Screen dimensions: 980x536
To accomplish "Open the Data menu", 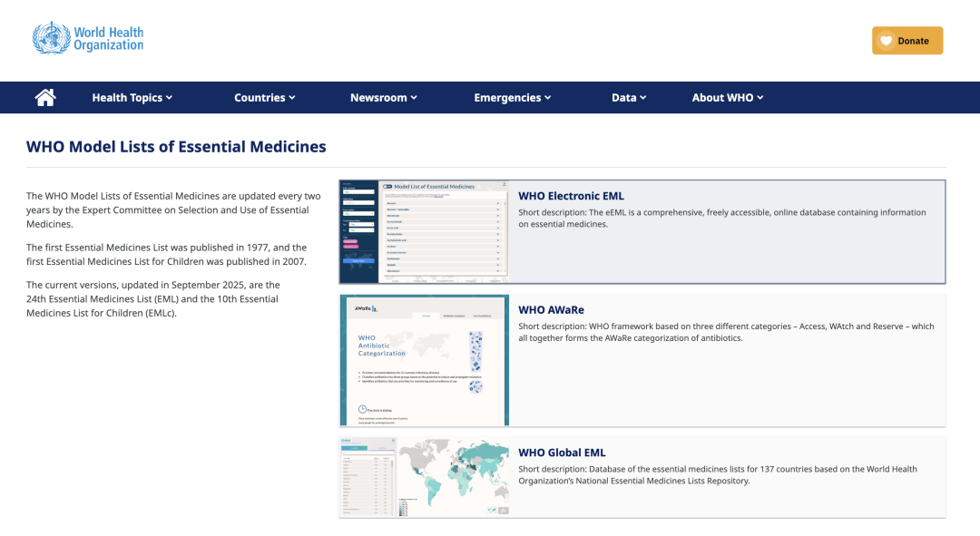I will (629, 97).
